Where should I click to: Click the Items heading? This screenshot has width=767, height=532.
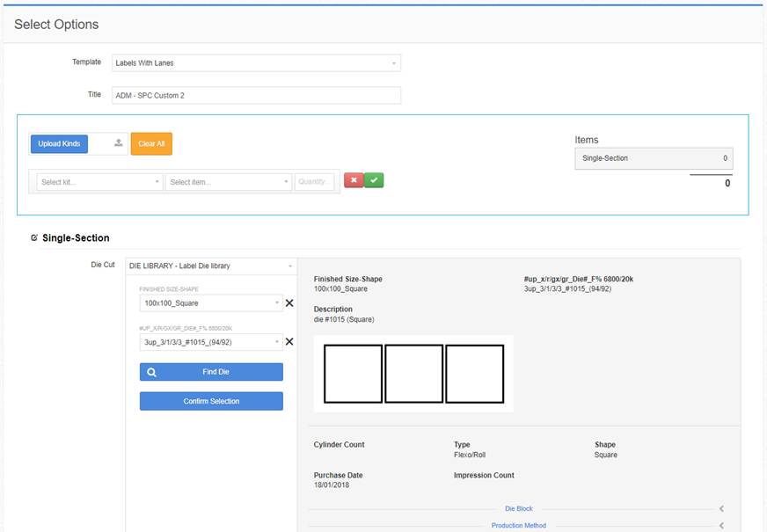[x=587, y=140]
